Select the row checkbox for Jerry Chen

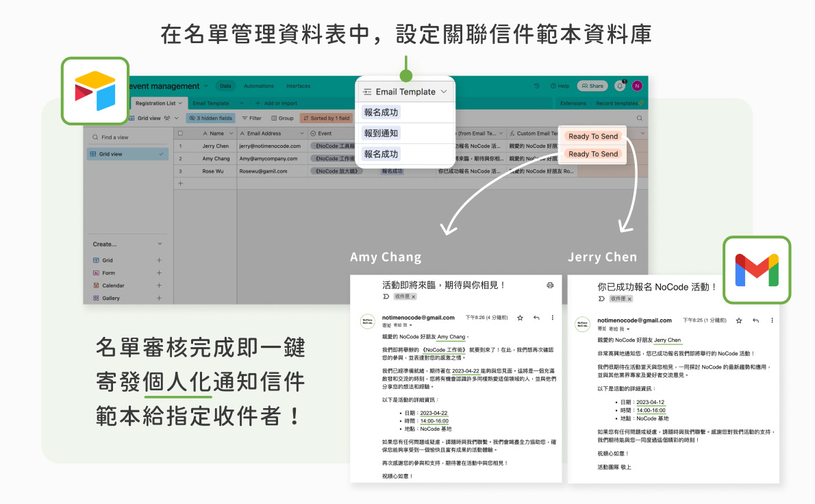coord(179,146)
